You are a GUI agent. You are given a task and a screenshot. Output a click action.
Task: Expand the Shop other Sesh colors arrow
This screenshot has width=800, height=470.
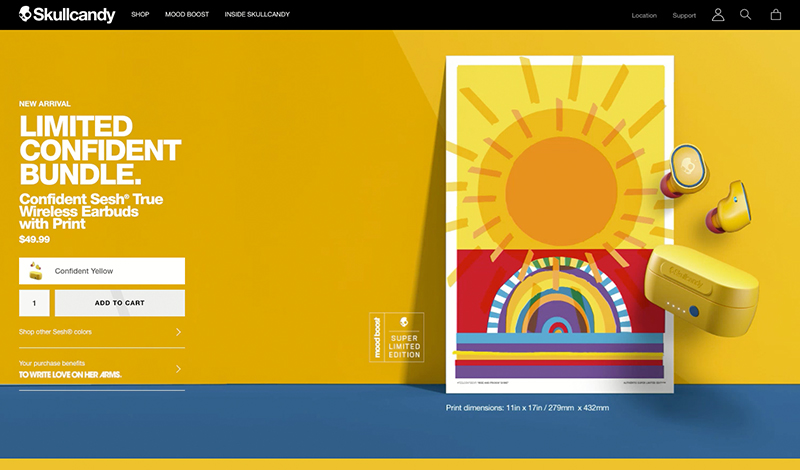click(x=178, y=332)
